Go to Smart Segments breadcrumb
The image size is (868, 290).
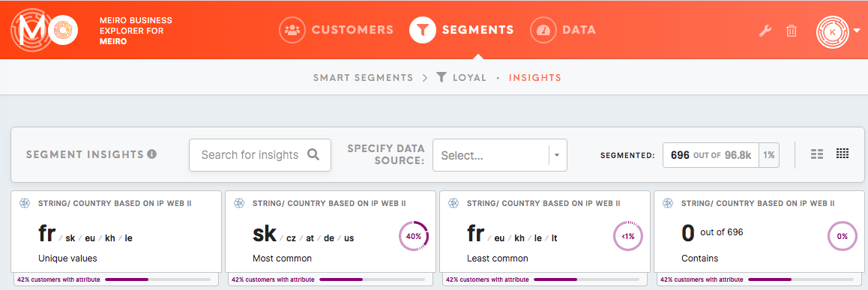pos(363,78)
